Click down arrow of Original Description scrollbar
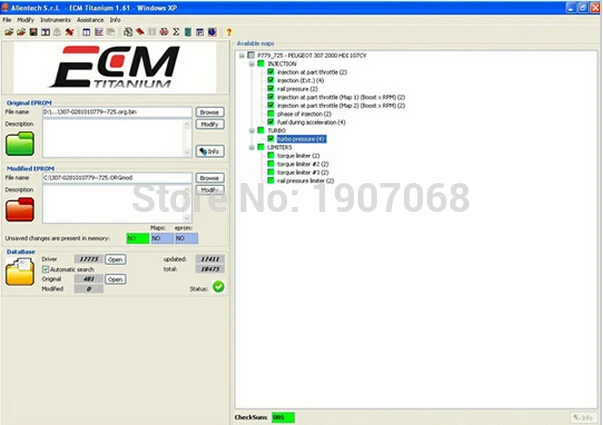 coord(187,152)
